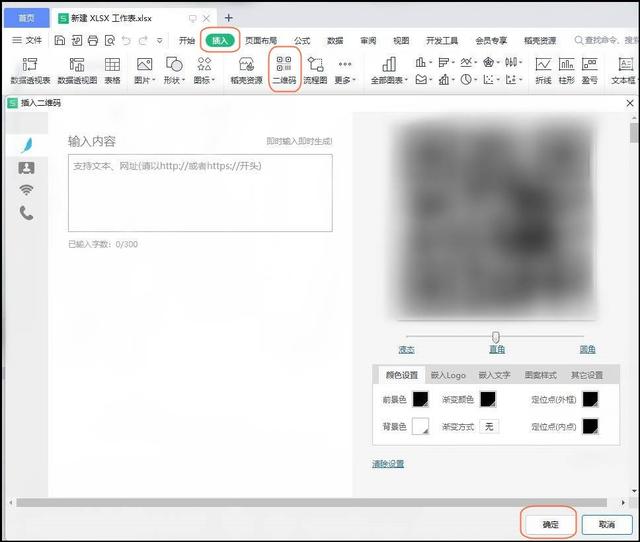Switch to the 开始 ribbon tab
The image size is (640, 542).
point(187,40)
